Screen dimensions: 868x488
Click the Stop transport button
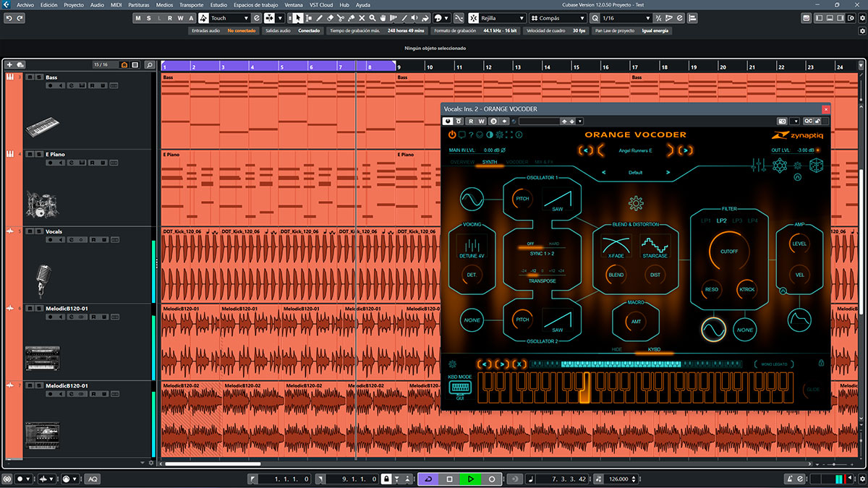click(449, 479)
